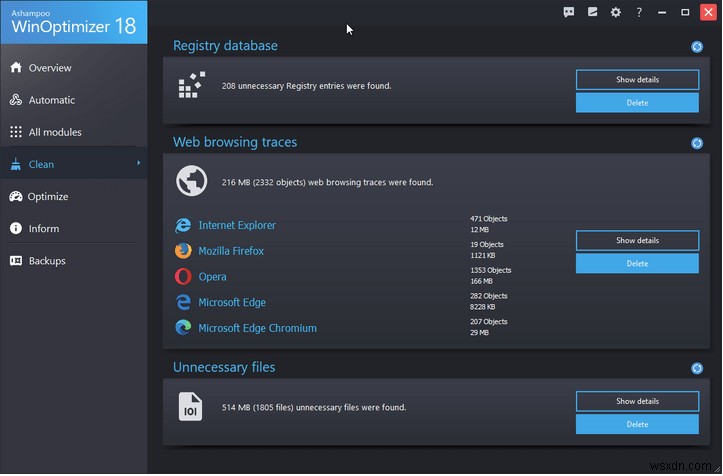Screen dimensions: 723x476
Task: Delete the unnecessary Registry entries
Action: pyautogui.click(x=637, y=103)
